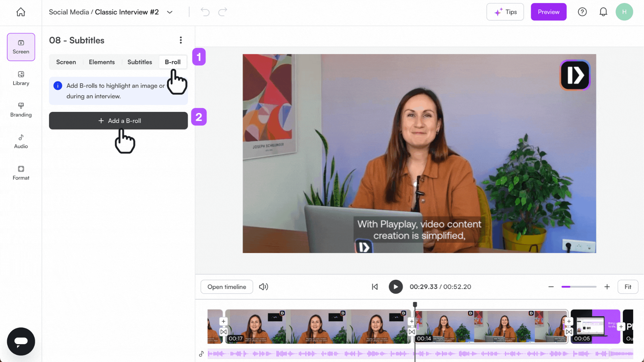
Task: Mute the video with the speaker icon
Action: point(264,287)
